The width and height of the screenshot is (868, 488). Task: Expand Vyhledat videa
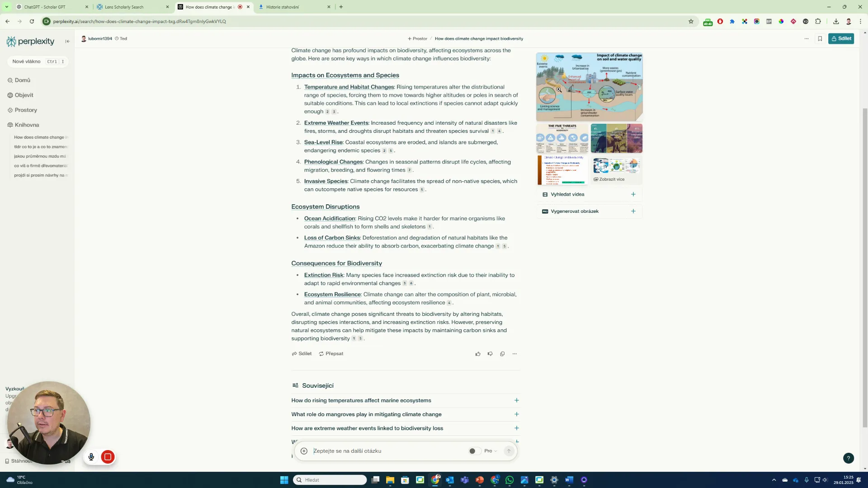point(589,194)
